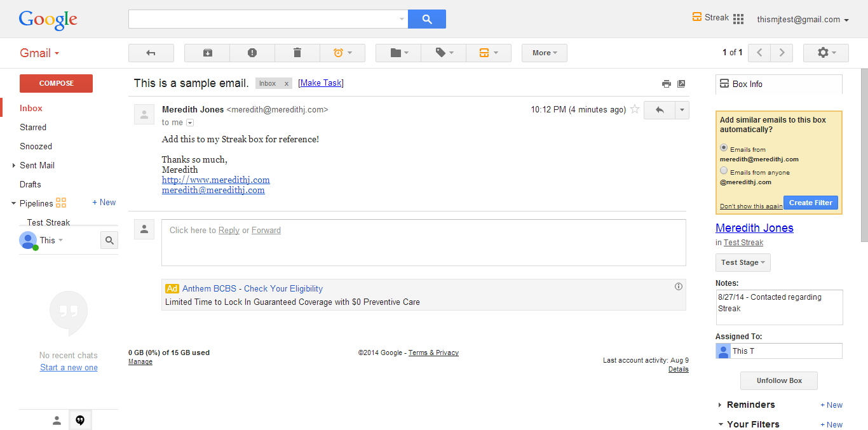Open the More menu in the toolbar
Image resolution: width=868 pixels, height=430 pixels.
[x=545, y=53]
